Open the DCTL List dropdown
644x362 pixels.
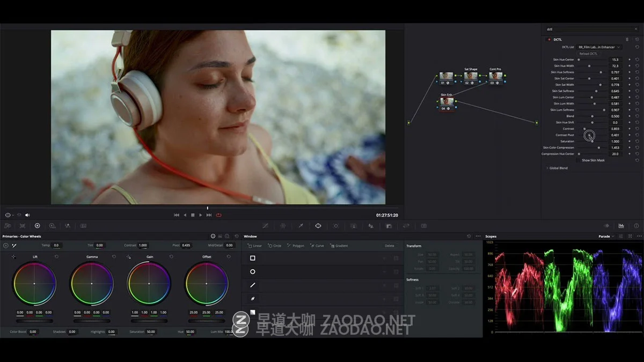[x=599, y=47]
